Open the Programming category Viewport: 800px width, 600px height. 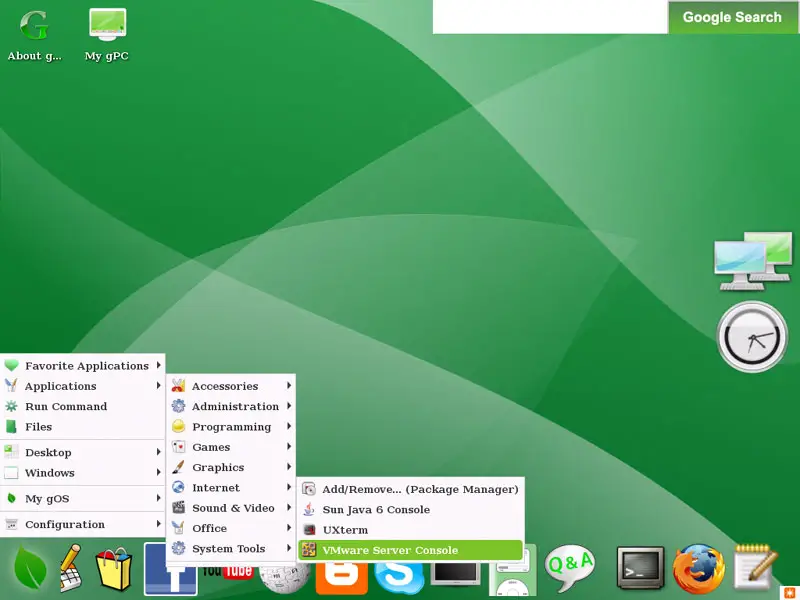pyautogui.click(x=231, y=427)
